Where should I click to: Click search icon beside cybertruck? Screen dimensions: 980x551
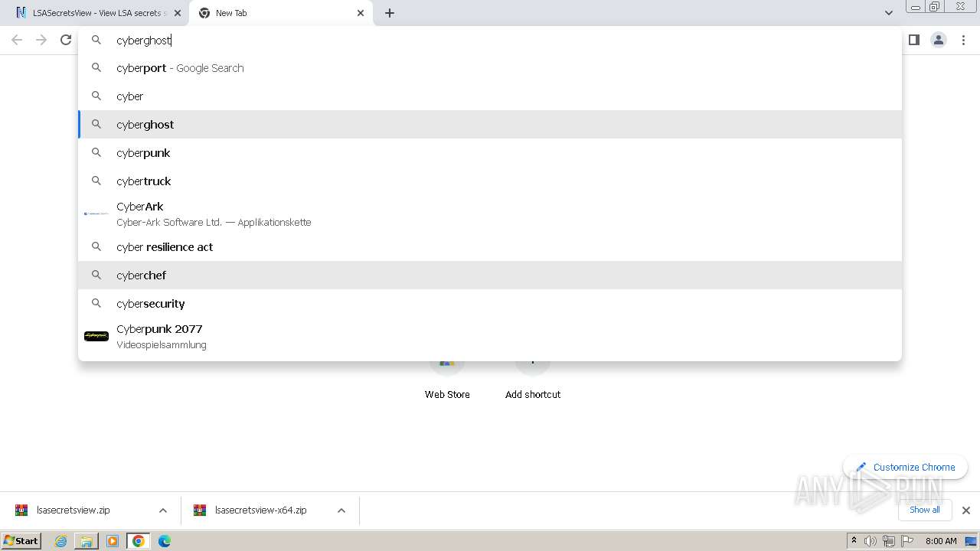click(x=96, y=181)
